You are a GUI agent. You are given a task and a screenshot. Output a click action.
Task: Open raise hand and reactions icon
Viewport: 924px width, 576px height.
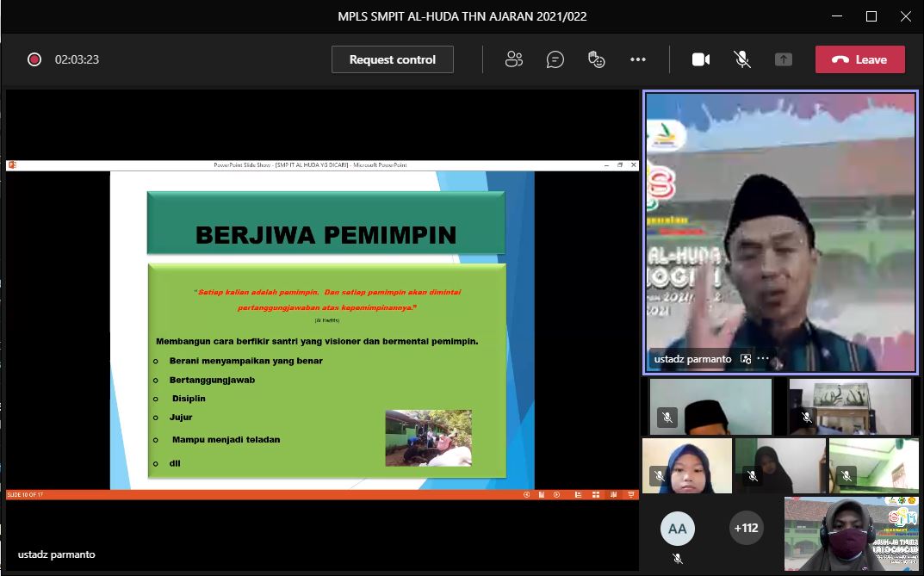point(596,59)
